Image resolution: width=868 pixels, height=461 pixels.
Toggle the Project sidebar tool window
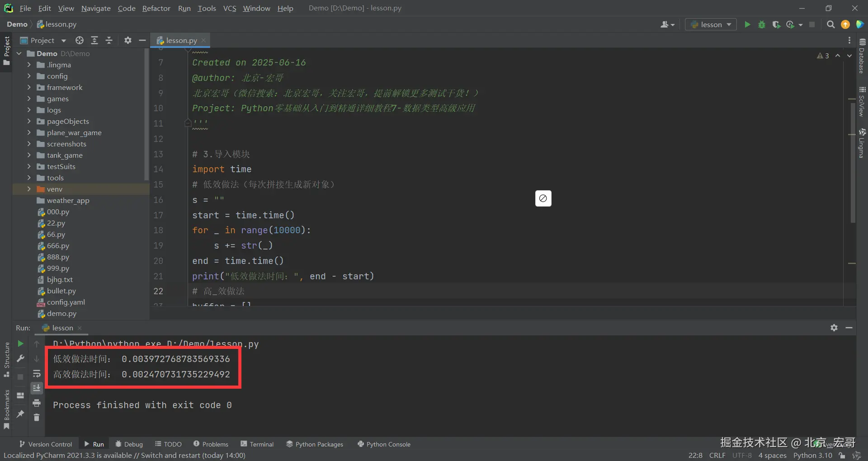pos(6,51)
